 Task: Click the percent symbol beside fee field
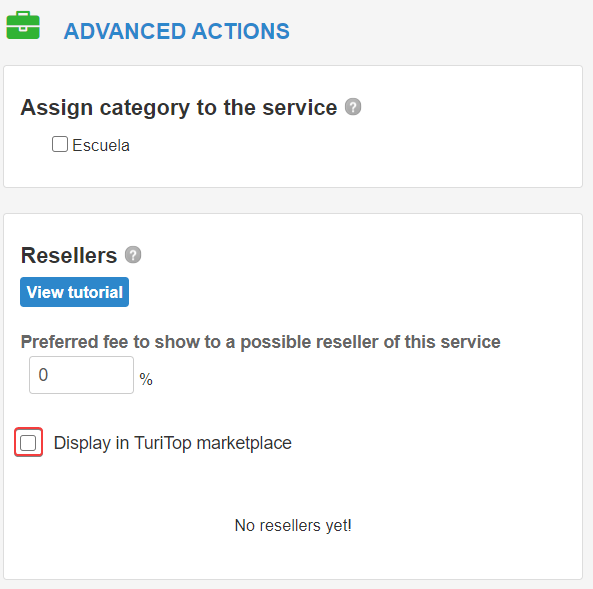coord(146,379)
